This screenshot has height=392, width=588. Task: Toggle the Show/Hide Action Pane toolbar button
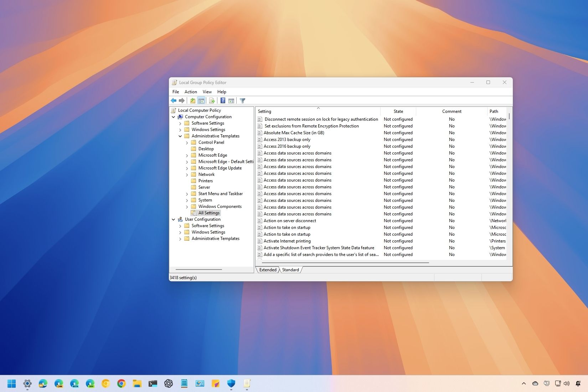click(x=231, y=100)
